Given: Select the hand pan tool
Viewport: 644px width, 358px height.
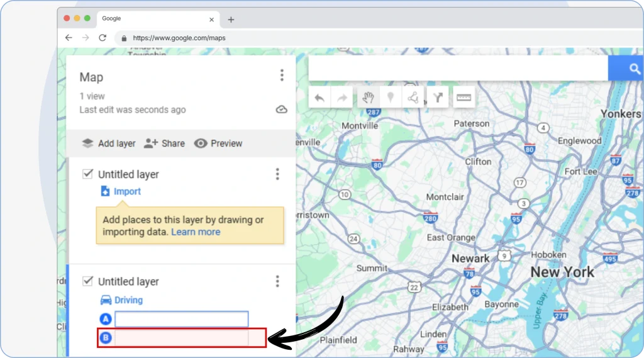Looking at the screenshot, I should pos(369,98).
